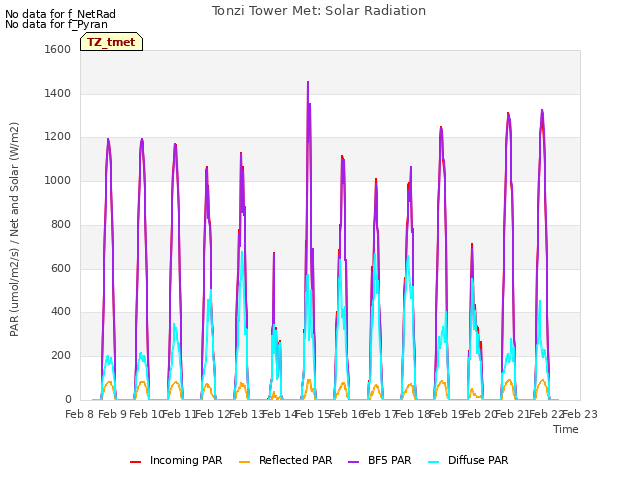Click the Feb 23 x-axis tick label
Viewport: 640px width, 480px height.
coord(580,414)
